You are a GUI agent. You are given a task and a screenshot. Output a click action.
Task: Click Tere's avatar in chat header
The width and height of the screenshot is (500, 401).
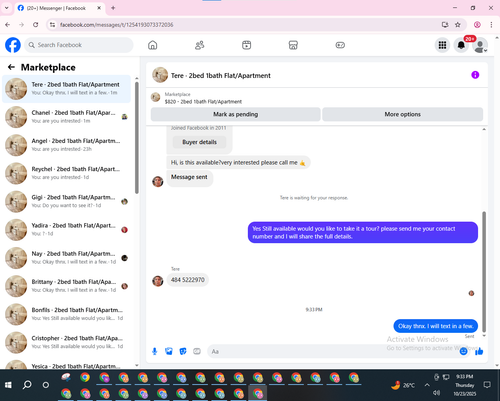pos(160,75)
